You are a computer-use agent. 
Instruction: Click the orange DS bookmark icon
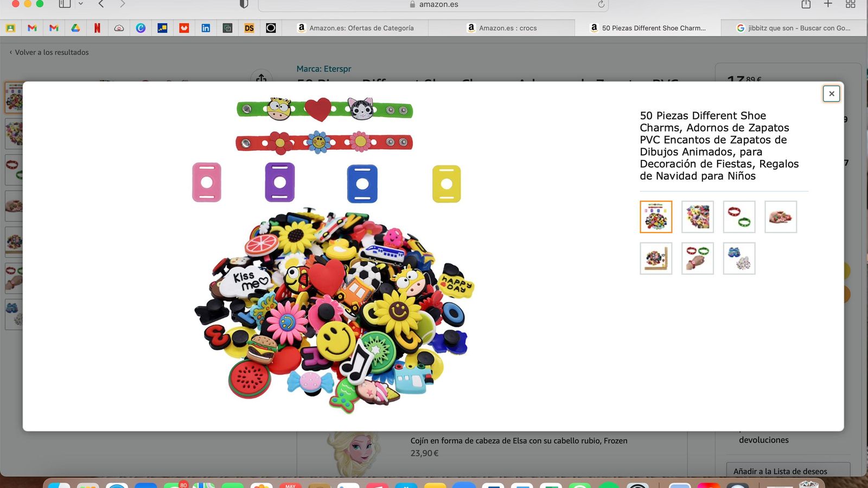[x=249, y=28]
